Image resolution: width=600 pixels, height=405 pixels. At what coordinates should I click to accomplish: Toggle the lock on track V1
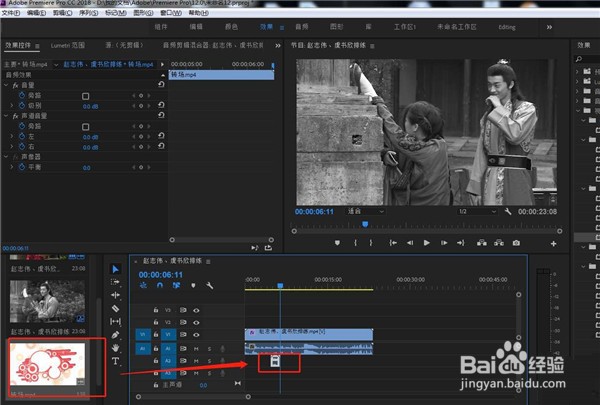[156, 335]
